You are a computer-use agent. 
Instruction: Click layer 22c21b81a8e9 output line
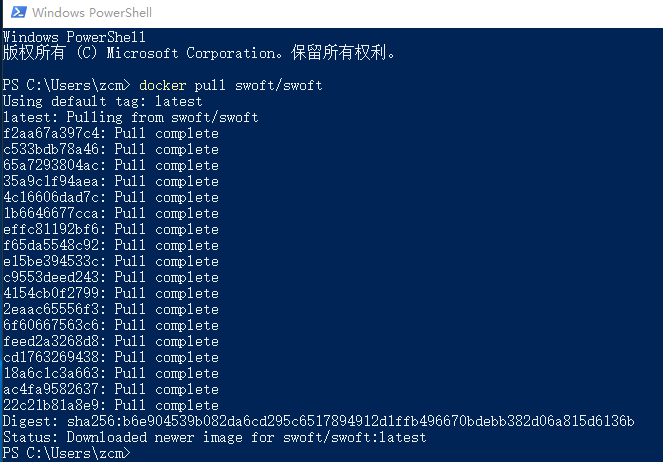click(x=111, y=405)
